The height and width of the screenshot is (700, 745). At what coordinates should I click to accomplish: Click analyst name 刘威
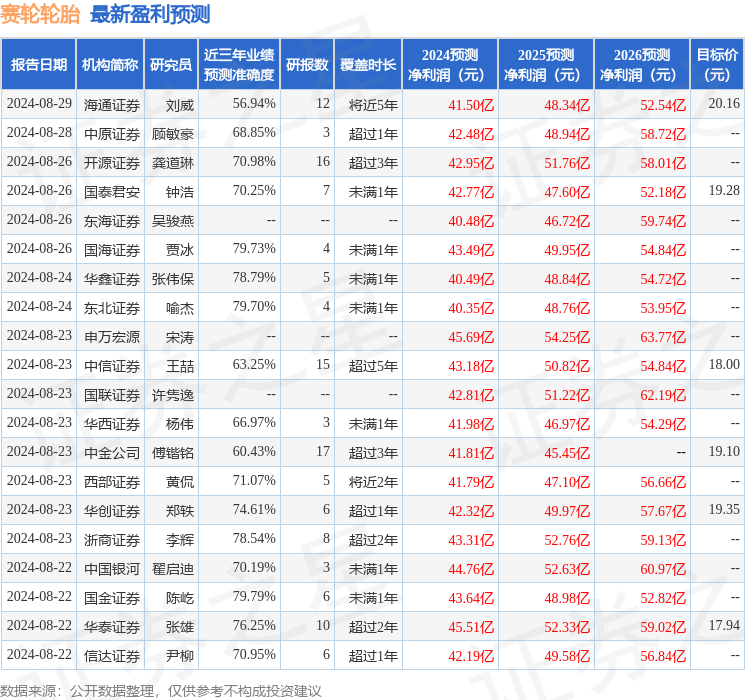tap(180, 105)
